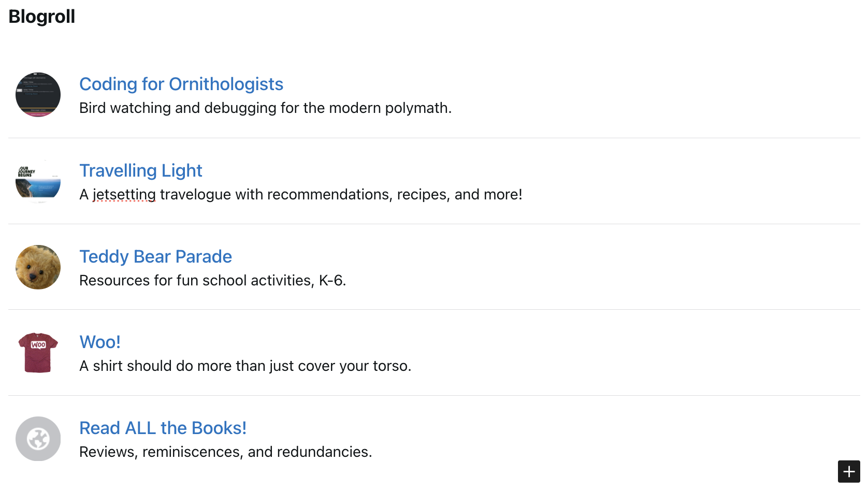Screen dimensions: 868x490
Task: Click the Teddy Bear Parade bear avatar
Action: click(x=38, y=267)
